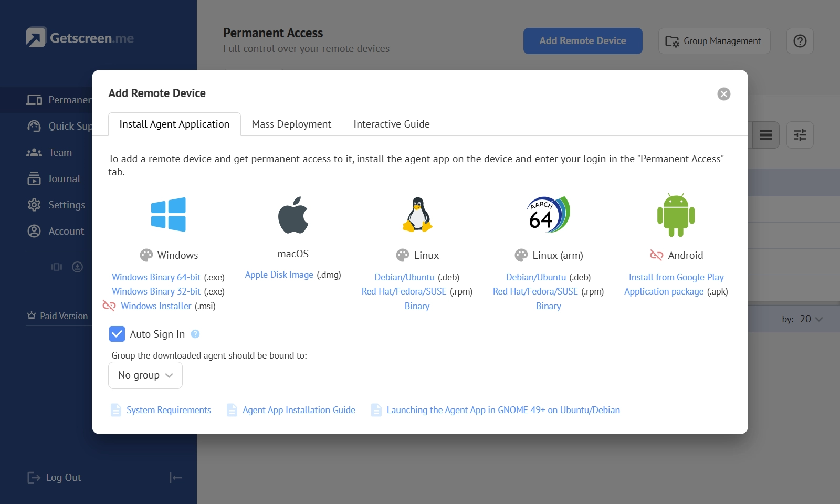Click the Group Management button

(715, 41)
